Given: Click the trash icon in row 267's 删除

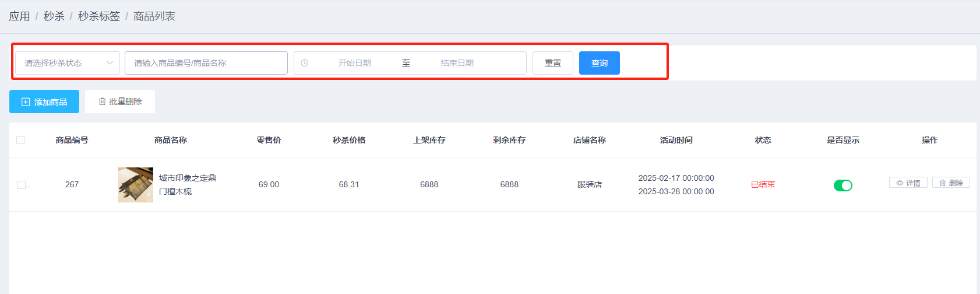Looking at the screenshot, I should pyautogui.click(x=942, y=183).
